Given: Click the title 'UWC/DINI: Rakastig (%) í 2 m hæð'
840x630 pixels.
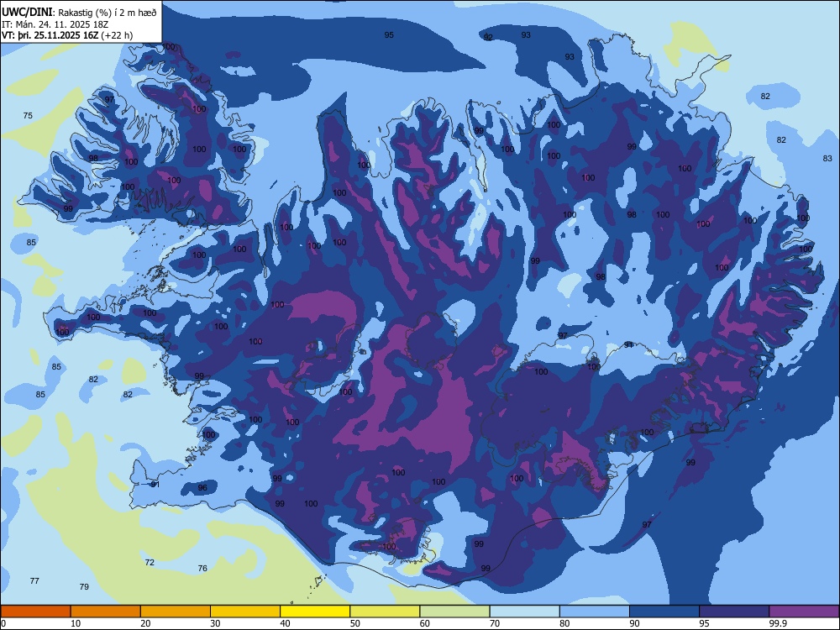Looking at the screenshot, I should point(80,13).
